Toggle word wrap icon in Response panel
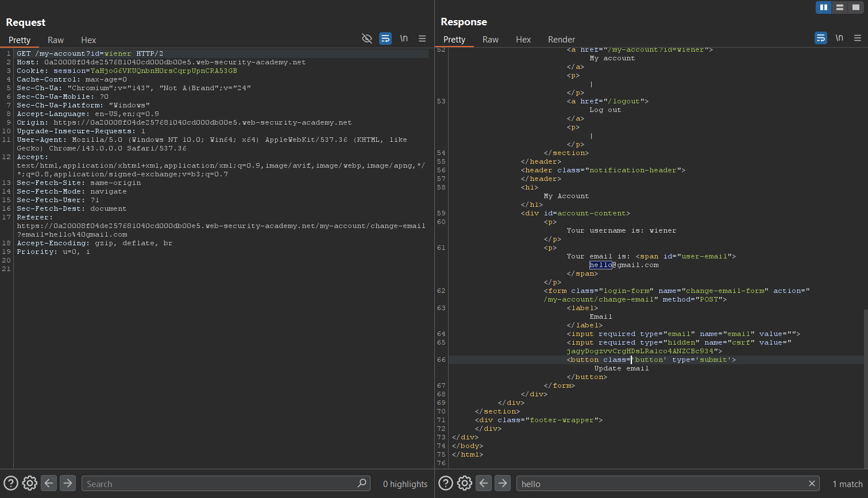868x498 pixels. 821,38
